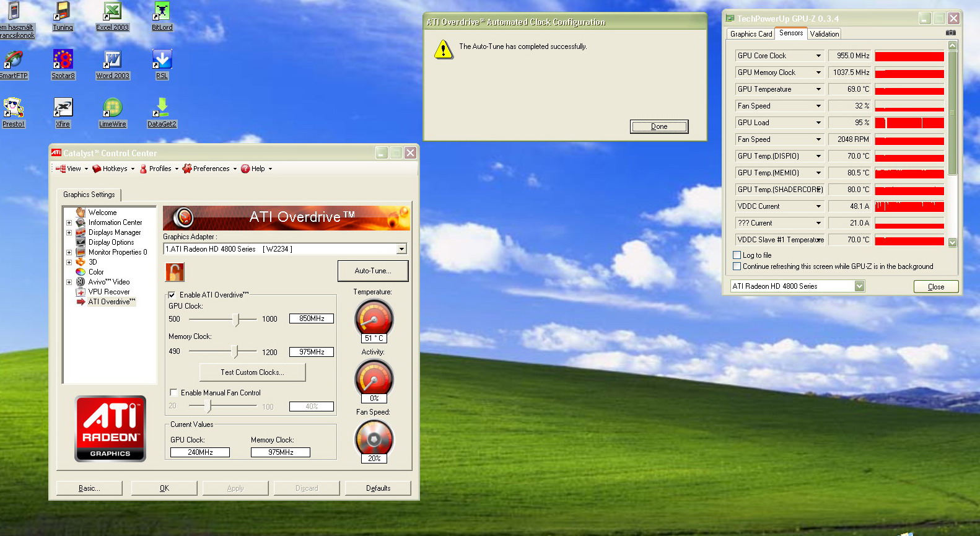Expand the 3D tree node
This screenshot has height=536, width=980.
click(x=69, y=262)
